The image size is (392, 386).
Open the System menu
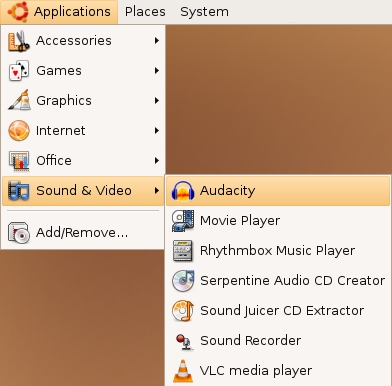coord(204,12)
